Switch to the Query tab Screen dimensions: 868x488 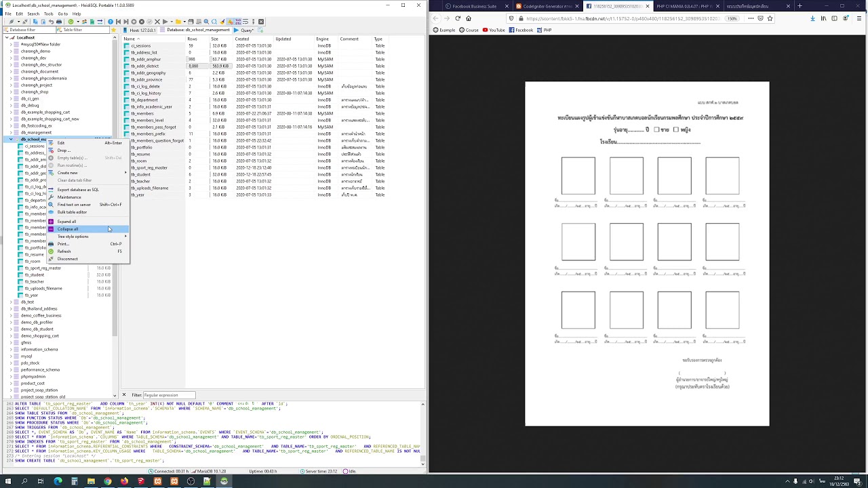(x=245, y=30)
